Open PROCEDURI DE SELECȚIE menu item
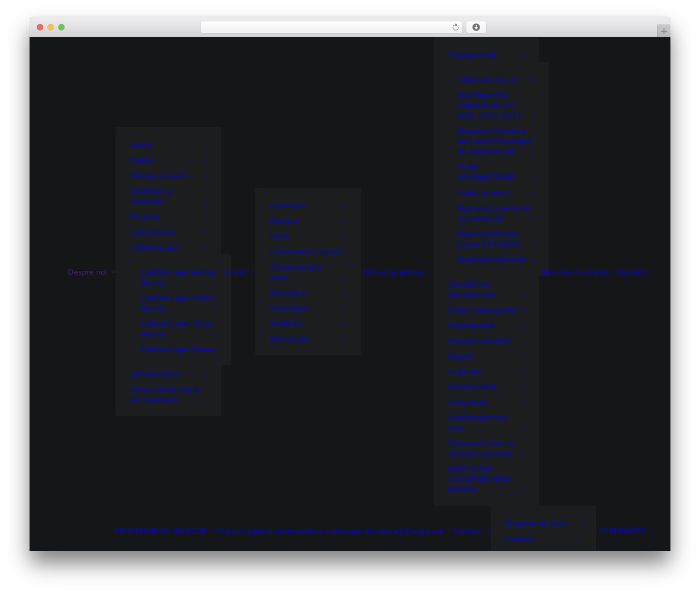This screenshot has height=593, width=700. click(161, 531)
